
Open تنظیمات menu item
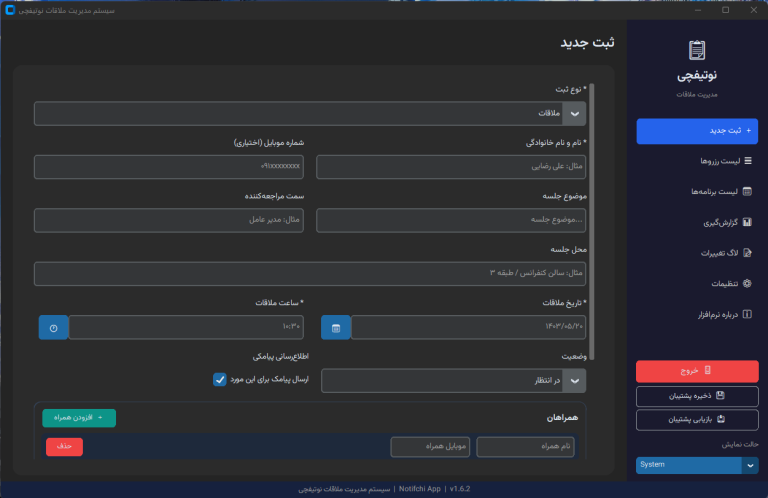point(697,283)
